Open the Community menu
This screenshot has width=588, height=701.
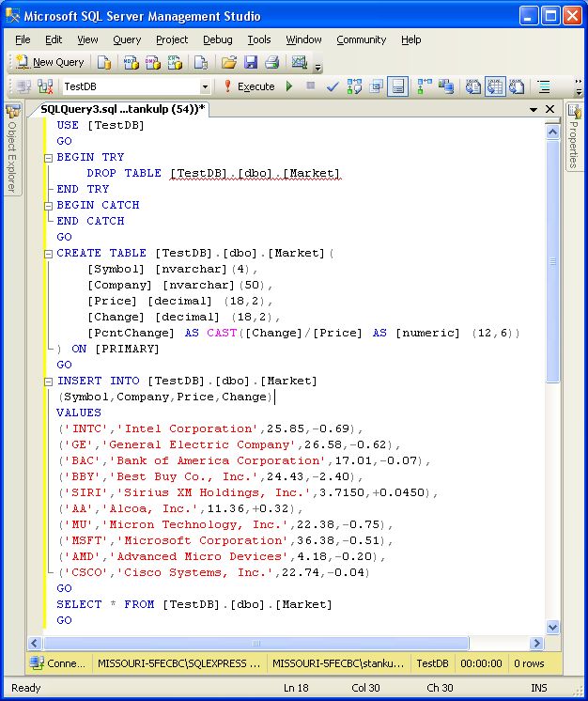[x=362, y=39]
